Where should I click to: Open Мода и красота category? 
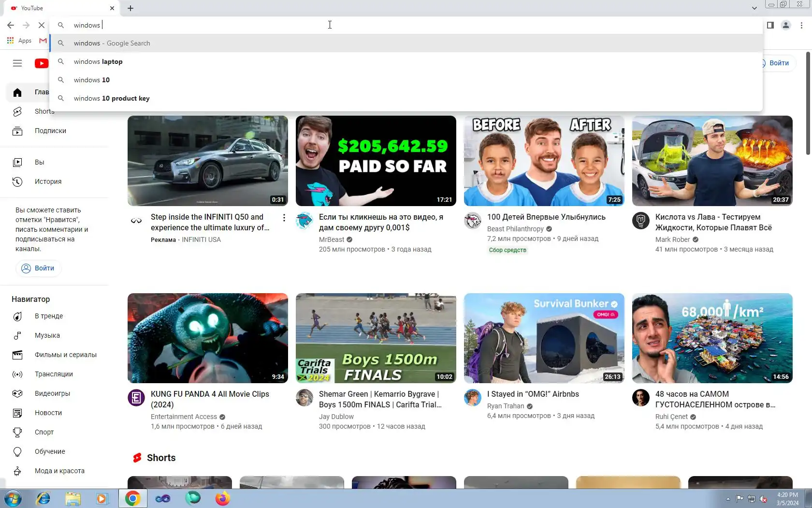[54, 471]
